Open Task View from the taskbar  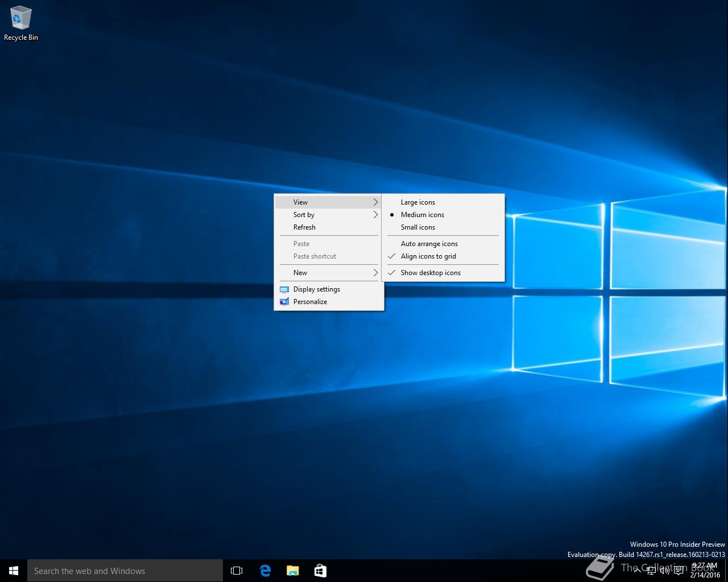pos(237,571)
